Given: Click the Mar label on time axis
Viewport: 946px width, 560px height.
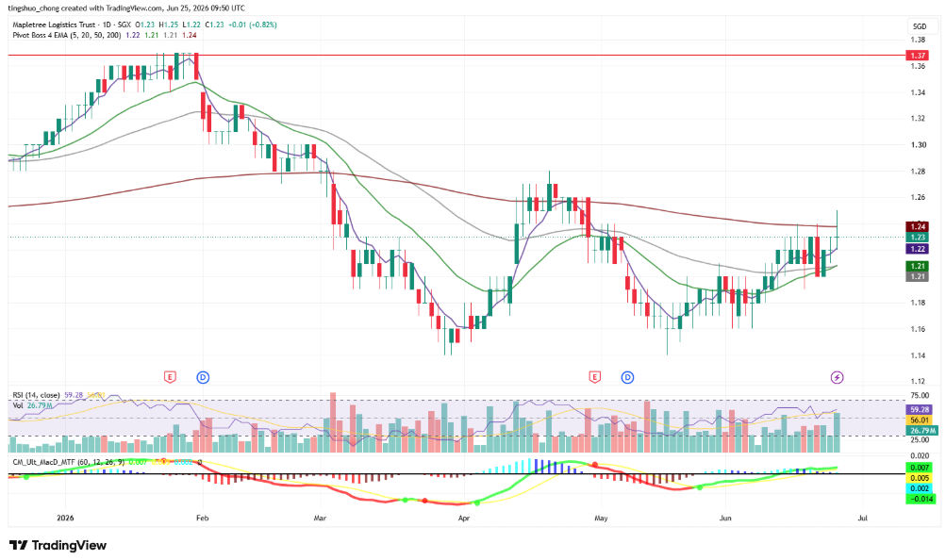Looking at the screenshot, I should coord(320,518).
